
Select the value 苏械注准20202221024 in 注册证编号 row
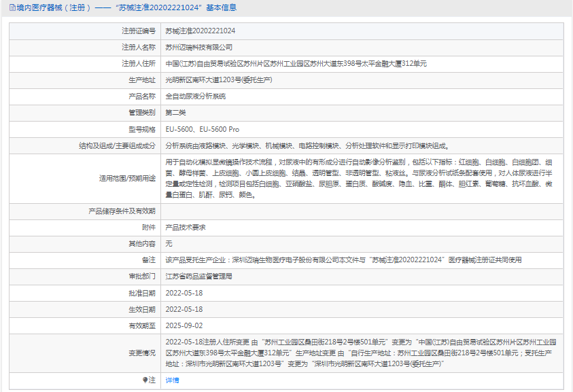click(x=201, y=31)
